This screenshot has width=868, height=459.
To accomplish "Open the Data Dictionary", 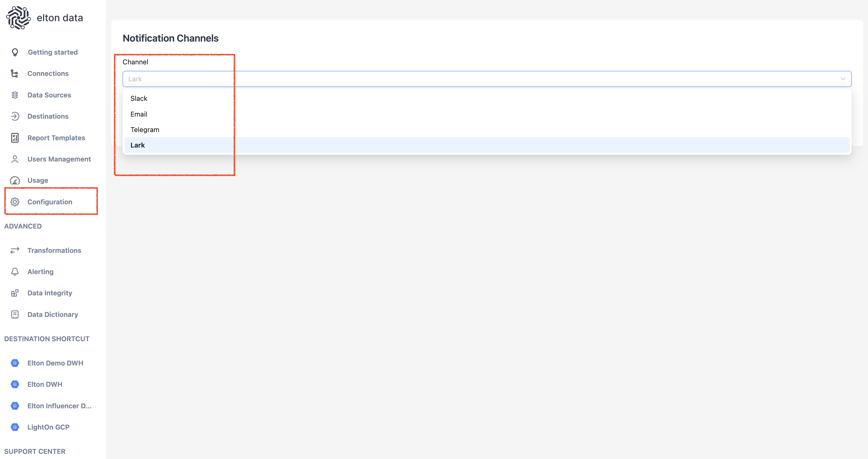I will 53,314.
